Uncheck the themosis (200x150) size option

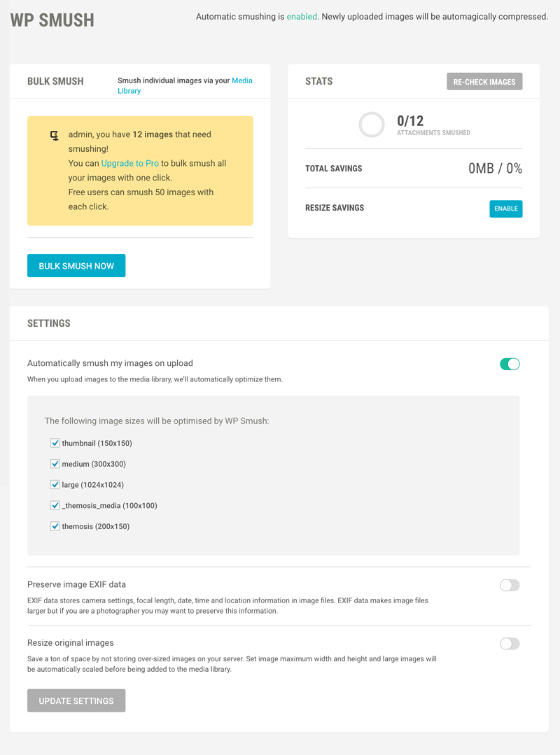(55, 525)
